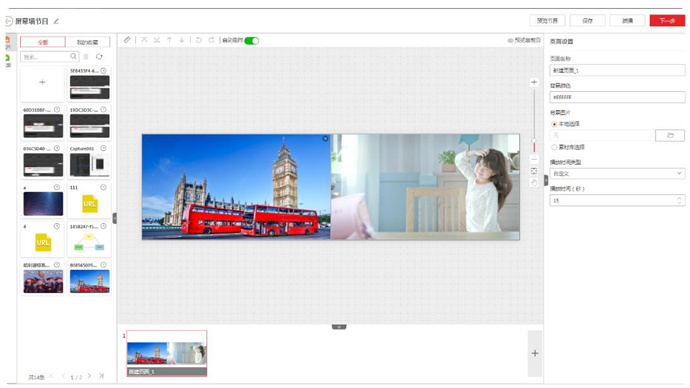Open preview with the eye icon link
Screen dimensions: 690x388
click(x=524, y=40)
